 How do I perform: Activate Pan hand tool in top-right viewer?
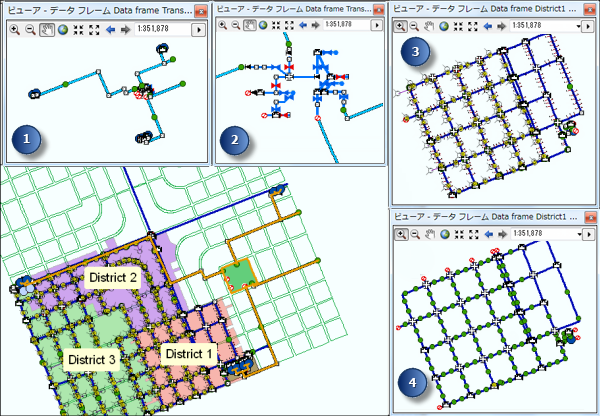click(x=429, y=26)
